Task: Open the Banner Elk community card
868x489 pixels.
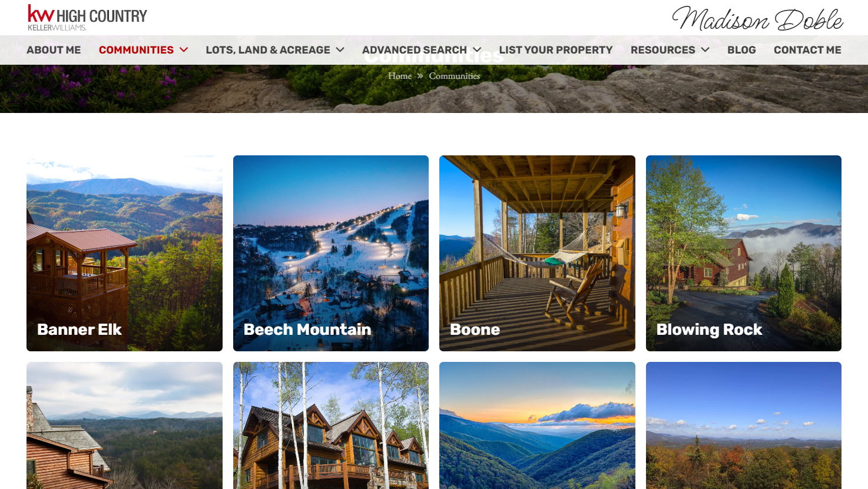Action: (124, 253)
